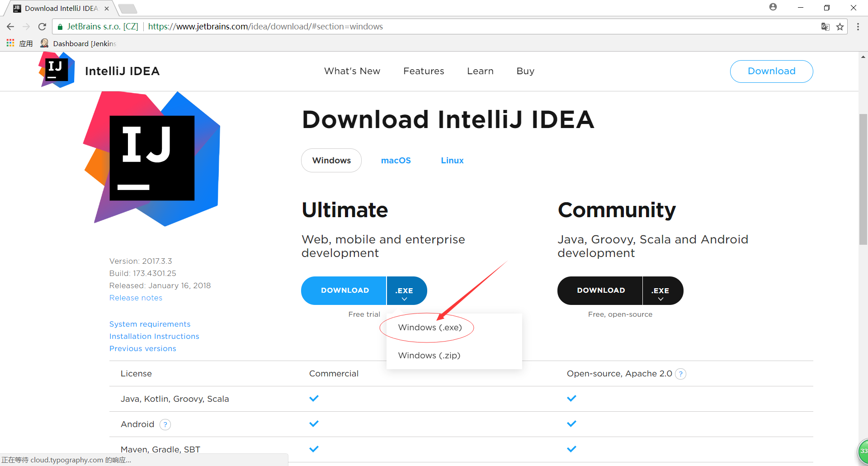868x466 pixels.
Task: Click the Version: 2017.3.3 text
Action: tap(141, 261)
